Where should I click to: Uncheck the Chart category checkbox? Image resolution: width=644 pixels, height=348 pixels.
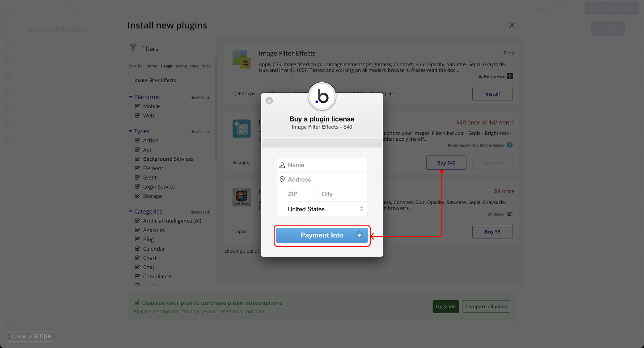tap(138, 258)
